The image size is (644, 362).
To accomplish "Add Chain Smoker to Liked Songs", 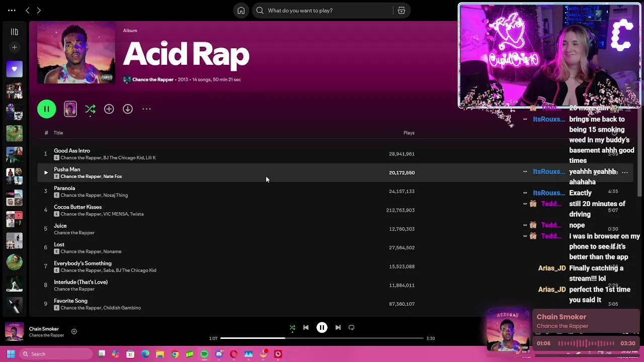I will (x=74, y=331).
